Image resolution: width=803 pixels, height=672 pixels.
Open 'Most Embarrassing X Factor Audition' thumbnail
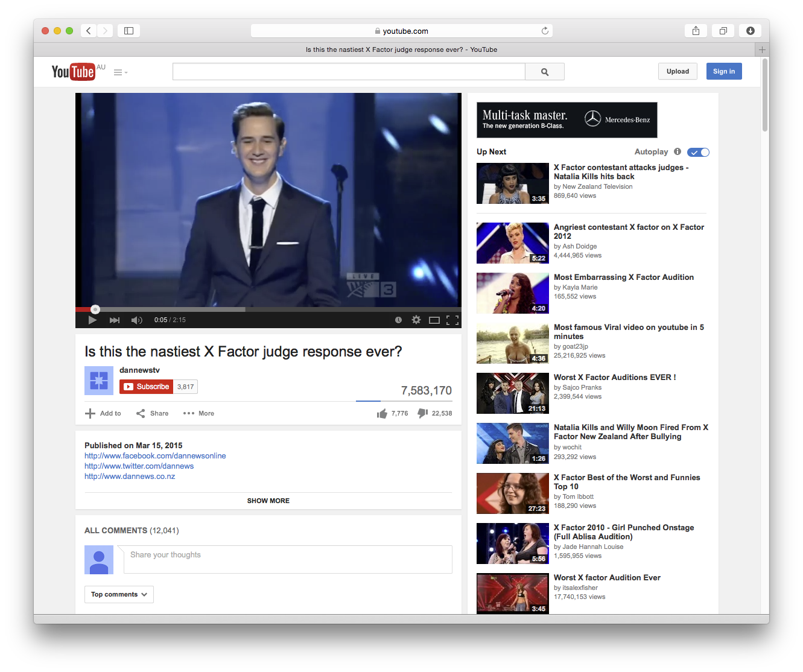coord(513,293)
